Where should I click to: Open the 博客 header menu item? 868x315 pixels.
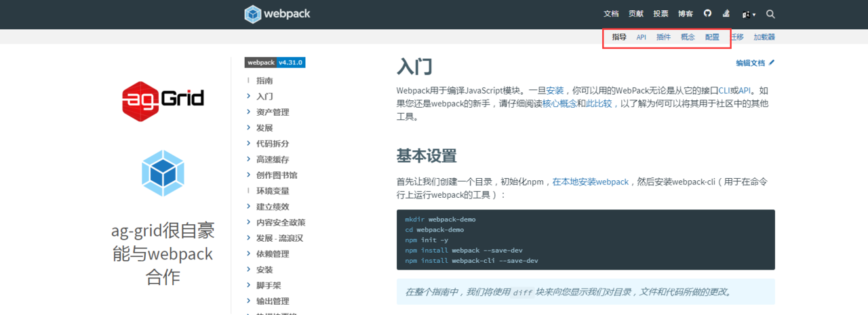(686, 14)
